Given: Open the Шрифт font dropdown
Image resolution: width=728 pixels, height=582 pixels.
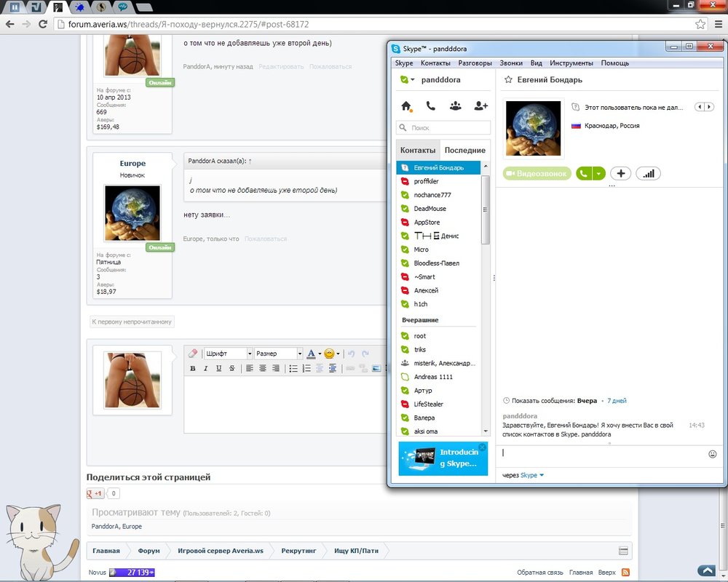Looking at the screenshot, I should [x=228, y=354].
